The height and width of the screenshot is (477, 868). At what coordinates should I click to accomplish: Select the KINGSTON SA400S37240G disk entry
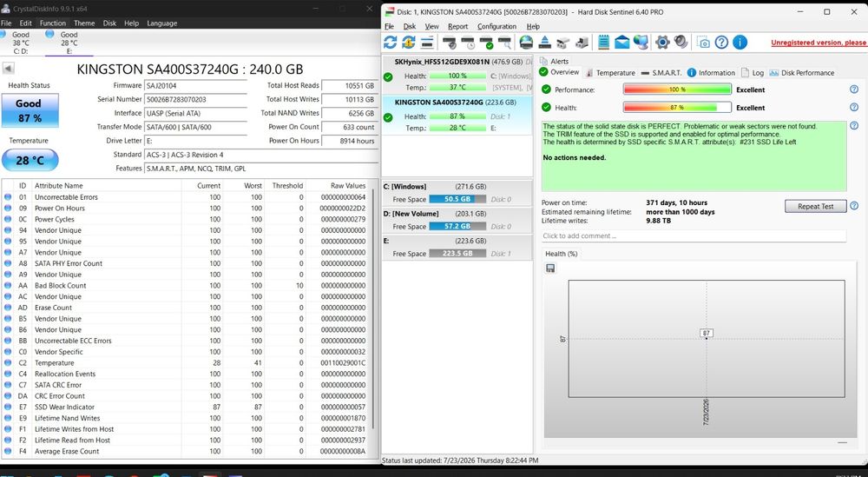pyautogui.click(x=457, y=115)
